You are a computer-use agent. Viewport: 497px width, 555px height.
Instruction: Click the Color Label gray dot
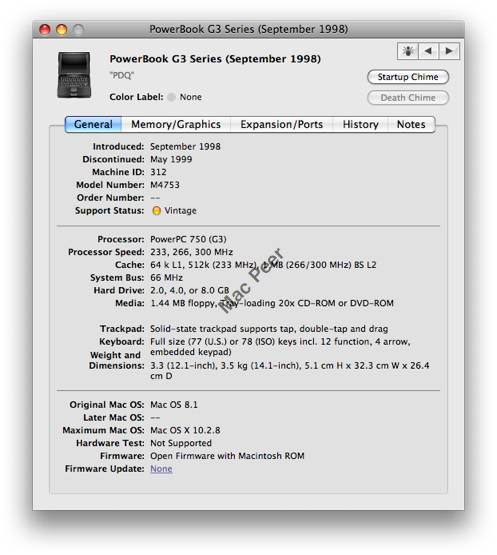[x=171, y=97]
